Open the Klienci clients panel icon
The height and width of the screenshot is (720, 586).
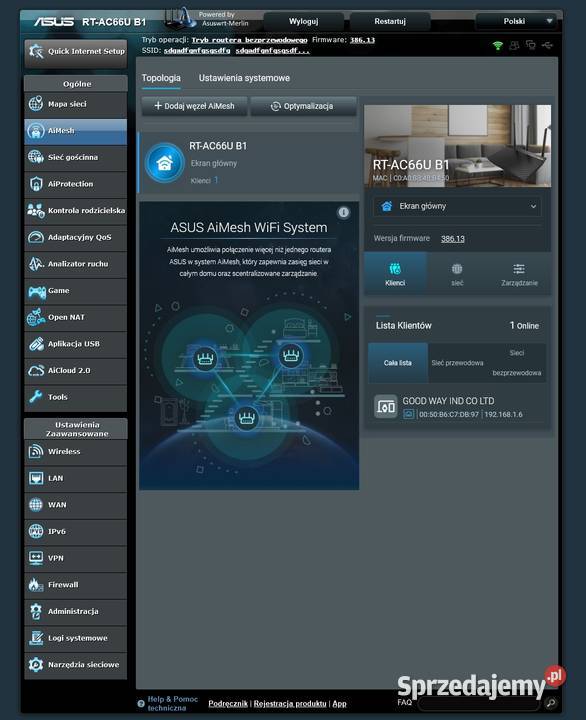395,269
